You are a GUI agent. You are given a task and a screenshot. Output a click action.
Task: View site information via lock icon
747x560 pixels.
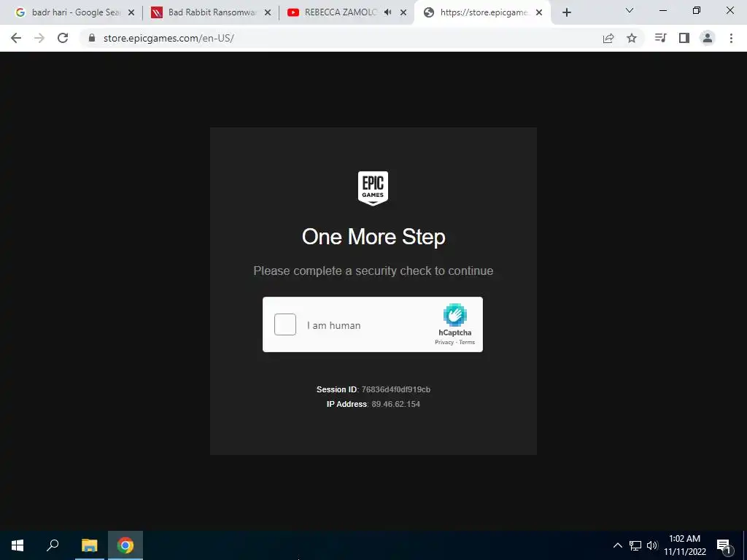coord(92,38)
